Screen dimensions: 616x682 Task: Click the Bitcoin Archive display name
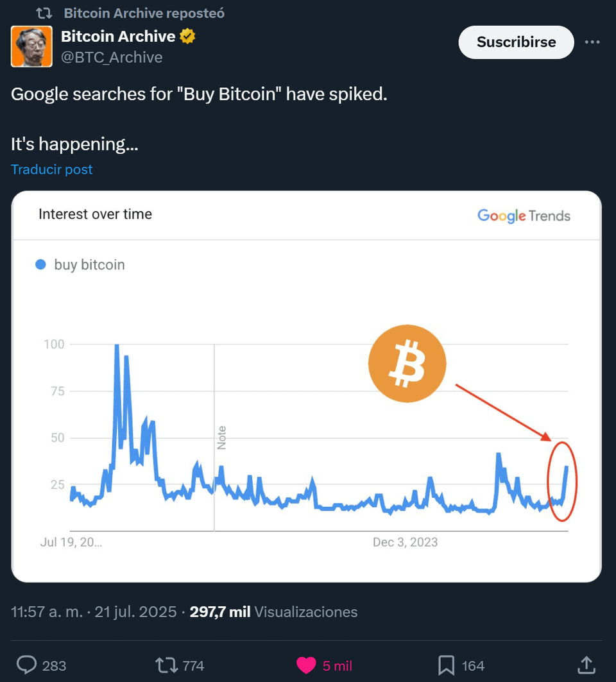coord(118,36)
